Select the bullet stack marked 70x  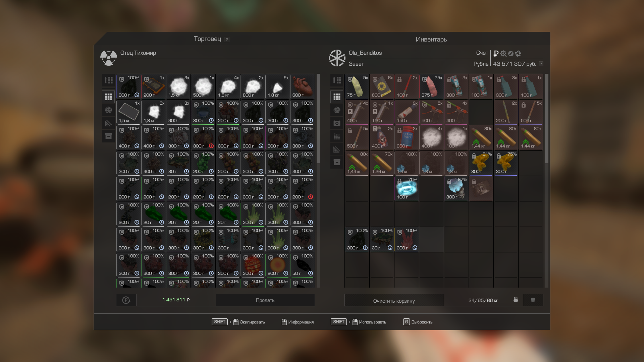coord(382,163)
